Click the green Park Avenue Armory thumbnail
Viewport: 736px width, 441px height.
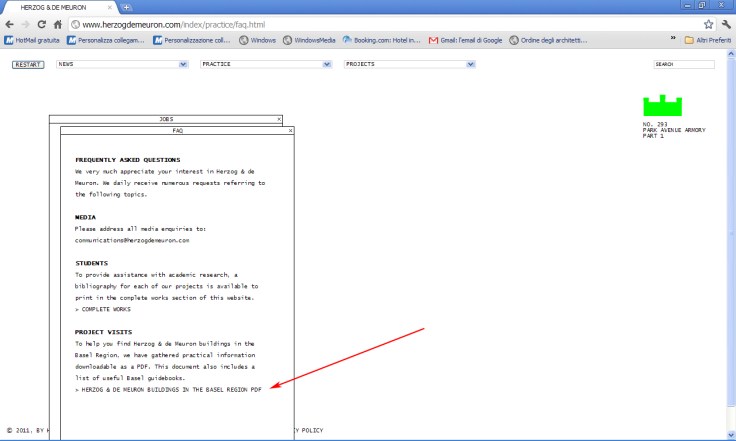(x=662, y=106)
